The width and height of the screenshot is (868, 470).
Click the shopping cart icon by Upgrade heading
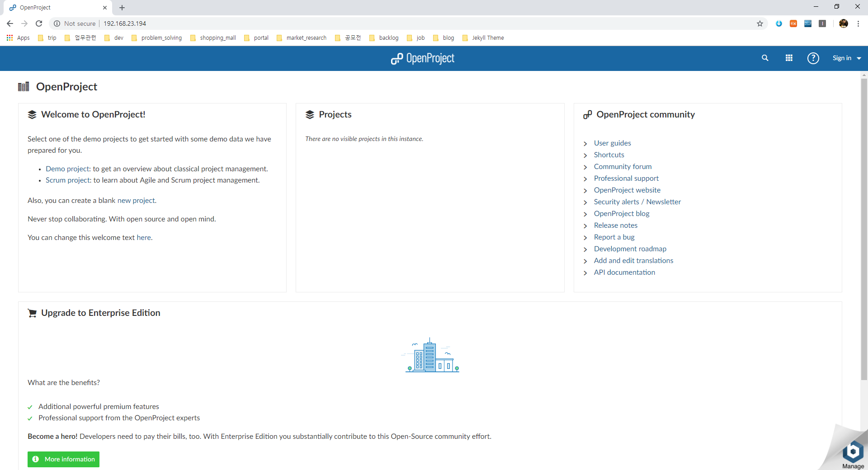point(32,313)
